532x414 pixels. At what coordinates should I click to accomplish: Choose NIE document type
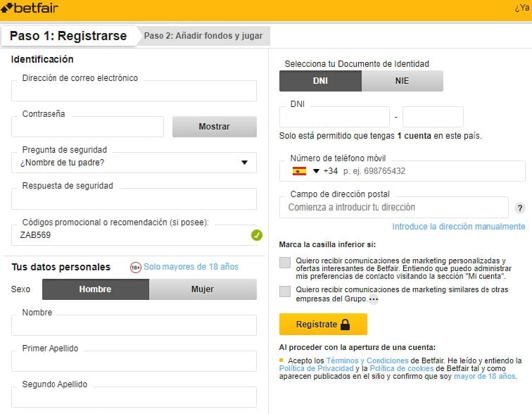402,81
